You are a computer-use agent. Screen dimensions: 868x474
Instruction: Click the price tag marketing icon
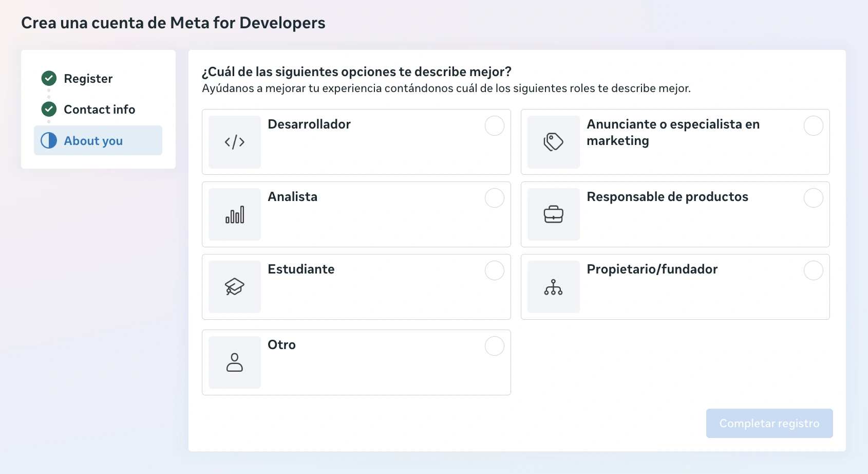(x=554, y=142)
